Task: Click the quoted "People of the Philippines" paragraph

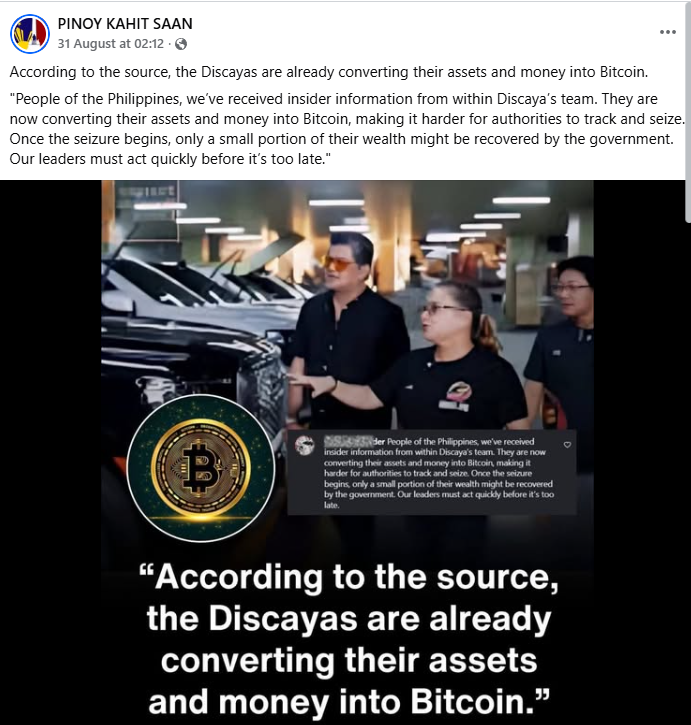Action: 346,129
